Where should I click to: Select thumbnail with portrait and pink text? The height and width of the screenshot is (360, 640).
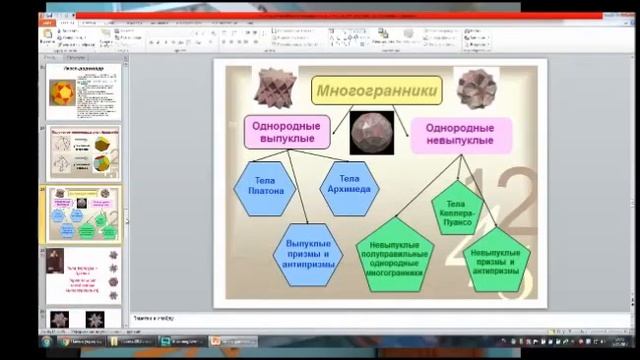84,276
